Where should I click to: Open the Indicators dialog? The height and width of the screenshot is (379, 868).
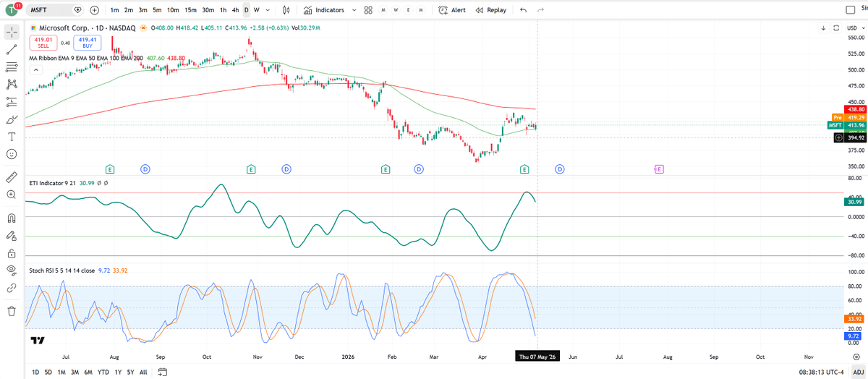point(324,10)
